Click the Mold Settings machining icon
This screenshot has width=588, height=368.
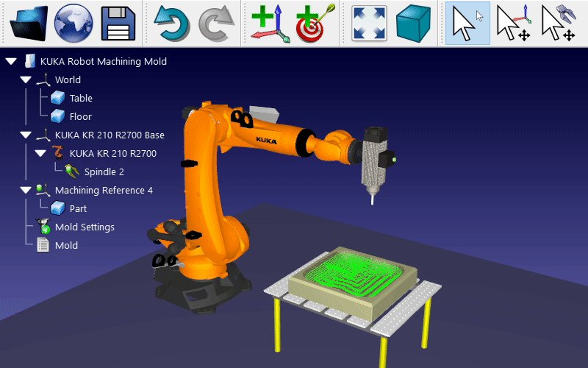pyautogui.click(x=43, y=227)
